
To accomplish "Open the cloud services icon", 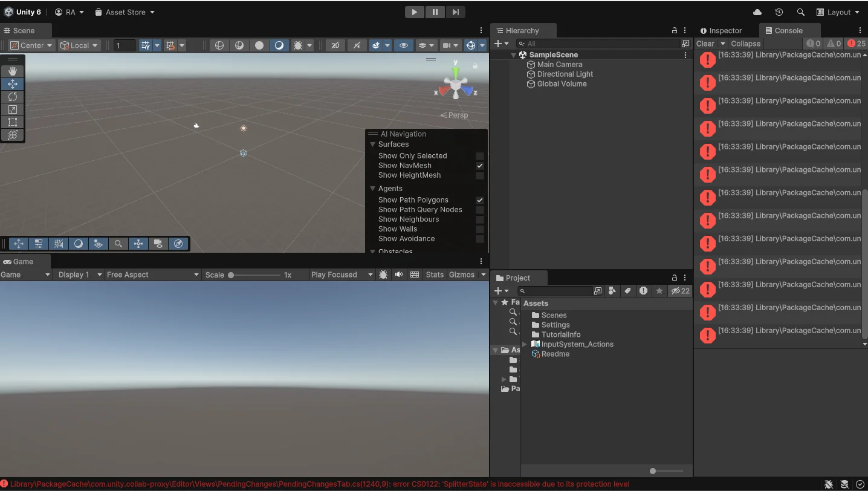I will coord(757,12).
